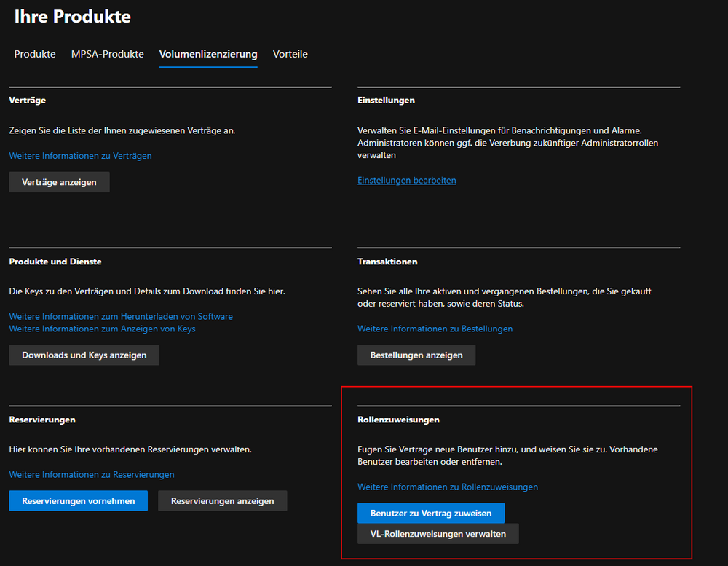Open Weitere Informationen zu Verträgen link
This screenshot has height=566, width=728.
coord(80,156)
